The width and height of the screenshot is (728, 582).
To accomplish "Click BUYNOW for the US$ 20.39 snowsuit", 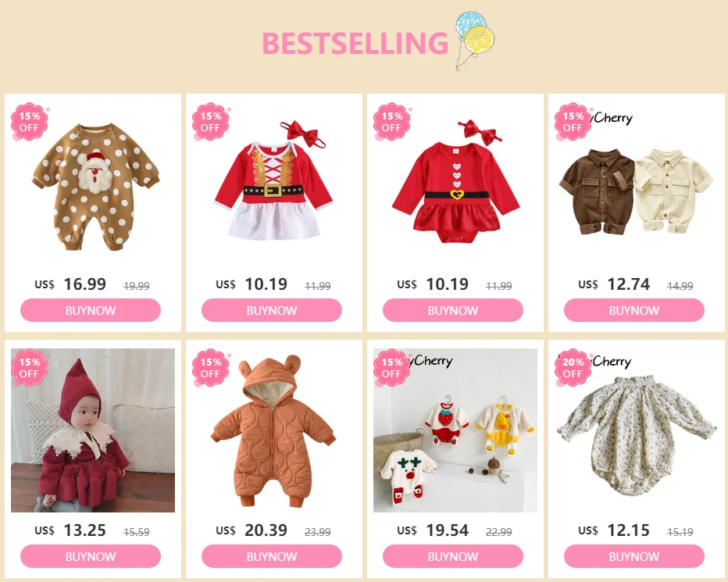I will point(272,556).
